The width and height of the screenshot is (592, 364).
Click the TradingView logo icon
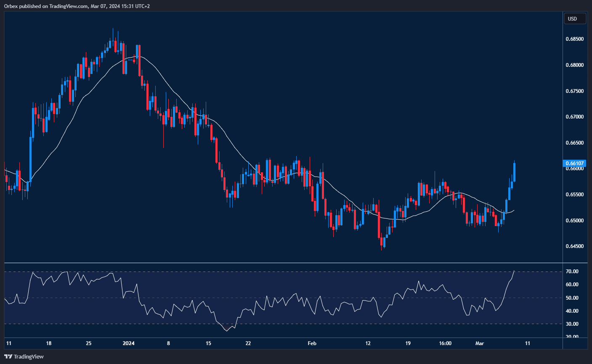[x=8, y=356]
